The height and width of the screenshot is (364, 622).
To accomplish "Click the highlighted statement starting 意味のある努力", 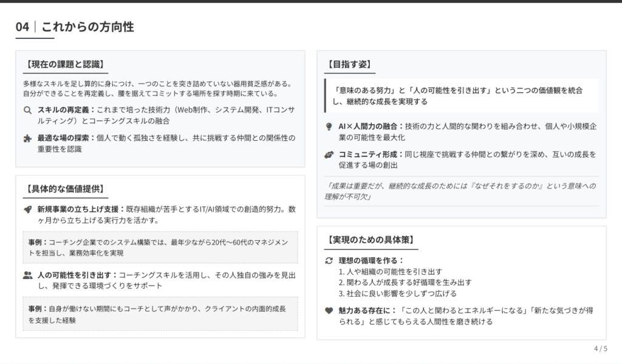I will [462, 96].
